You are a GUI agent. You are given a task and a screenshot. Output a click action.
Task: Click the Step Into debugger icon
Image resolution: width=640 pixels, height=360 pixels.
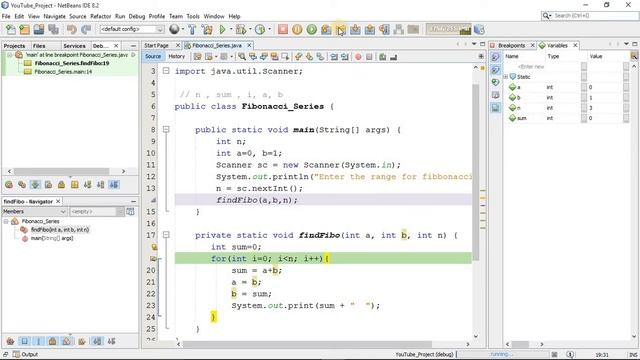(356, 29)
